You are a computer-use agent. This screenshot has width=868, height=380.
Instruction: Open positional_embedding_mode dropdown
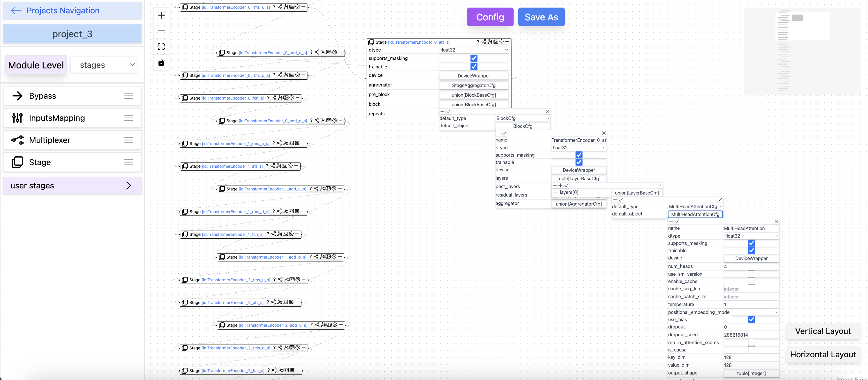[x=755, y=312]
